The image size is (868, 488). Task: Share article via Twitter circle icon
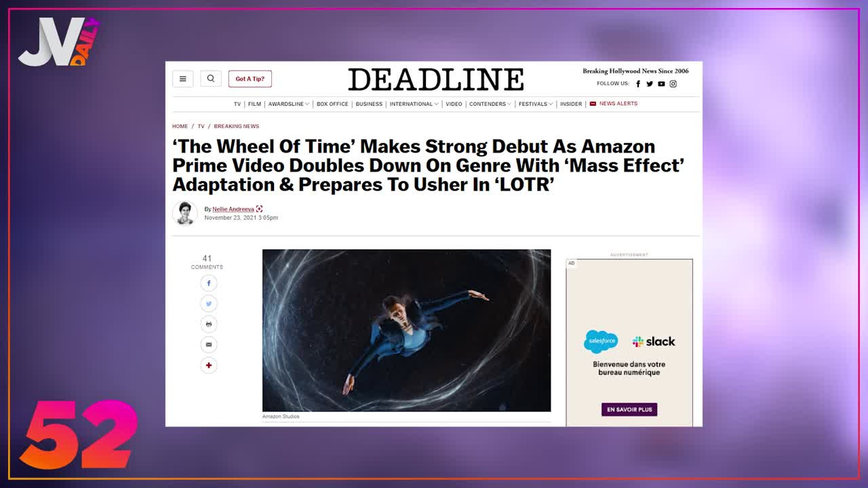pyautogui.click(x=208, y=304)
